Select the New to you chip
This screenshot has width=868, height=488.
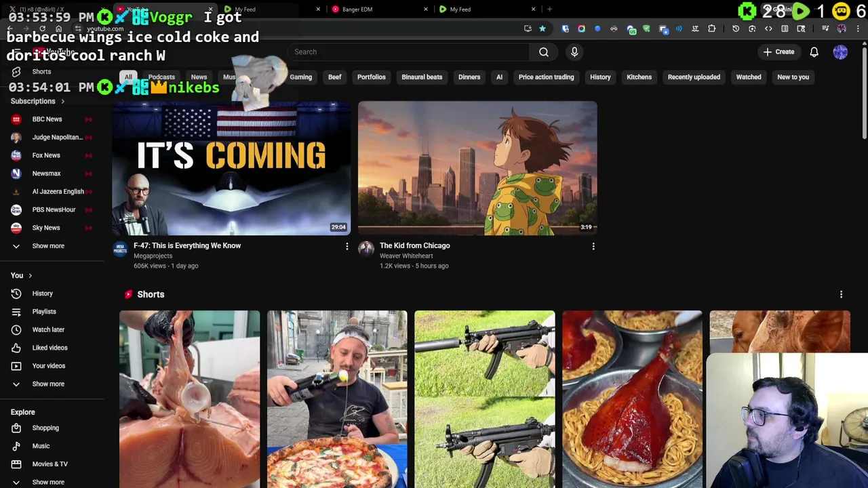(x=793, y=77)
